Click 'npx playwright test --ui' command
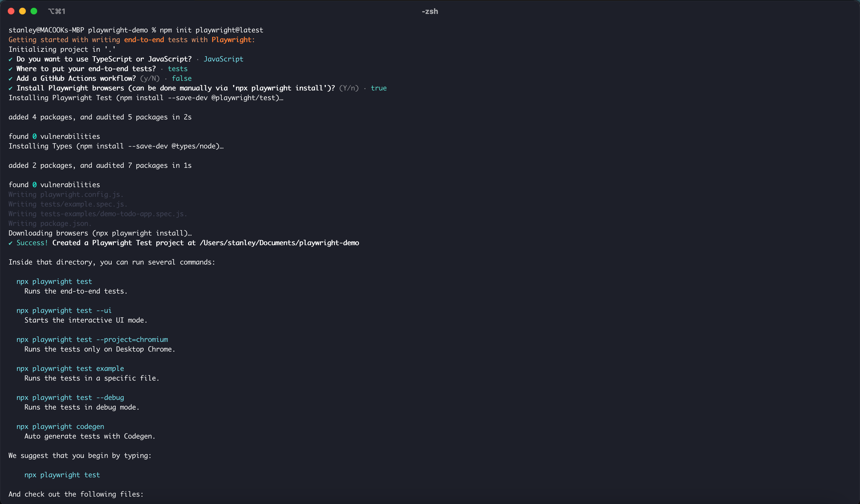The image size is (860, 504). 64,311
